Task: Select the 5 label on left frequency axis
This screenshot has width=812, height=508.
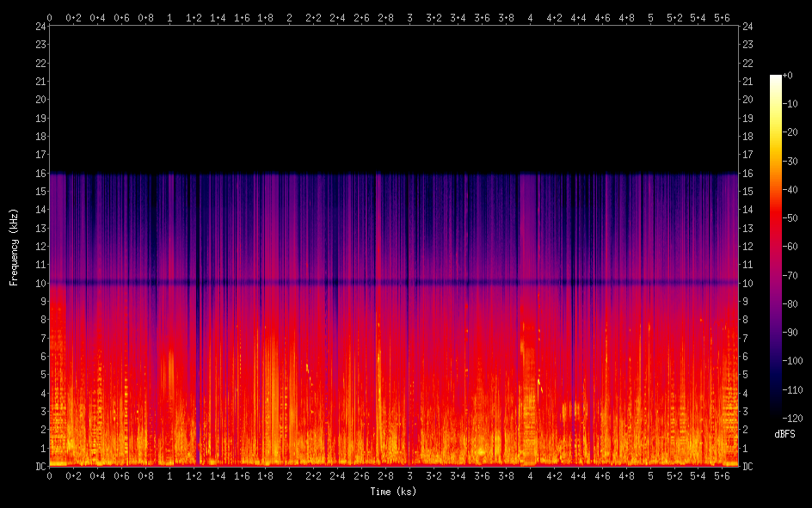Action: (42, 375)
